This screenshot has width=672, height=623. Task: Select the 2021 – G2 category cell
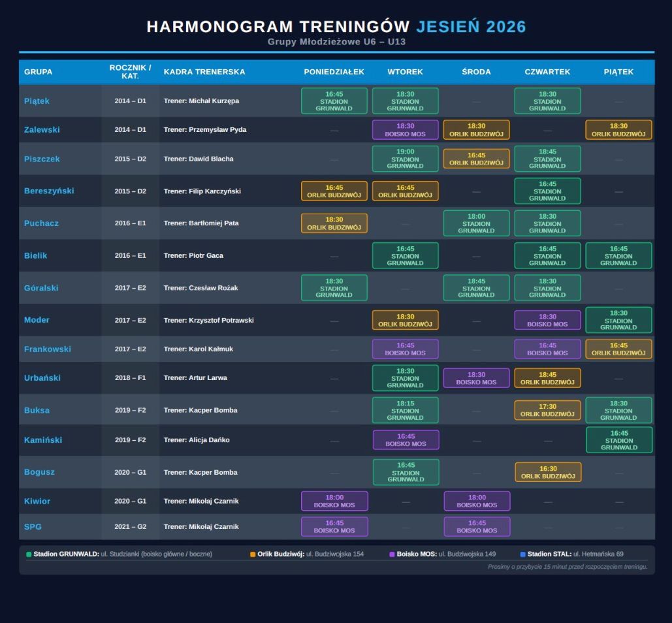(131, 527)
